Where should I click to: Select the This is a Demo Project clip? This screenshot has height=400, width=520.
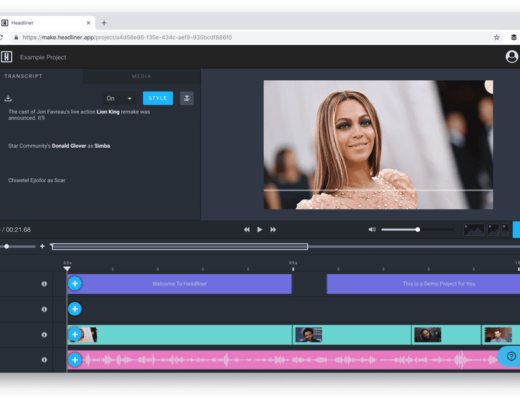point(423,284)
